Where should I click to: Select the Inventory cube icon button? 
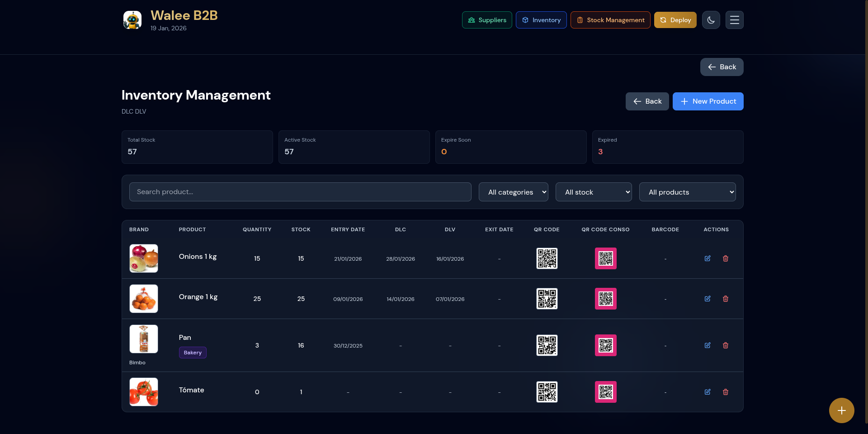pyautogui.click(x=541, y=20)
